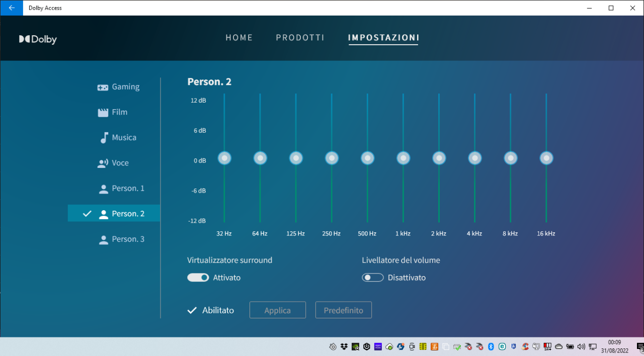The height and width of the screenshot is (356, 644).
Task: Choose the Film clapperboard icon
Action: point(103,113)
